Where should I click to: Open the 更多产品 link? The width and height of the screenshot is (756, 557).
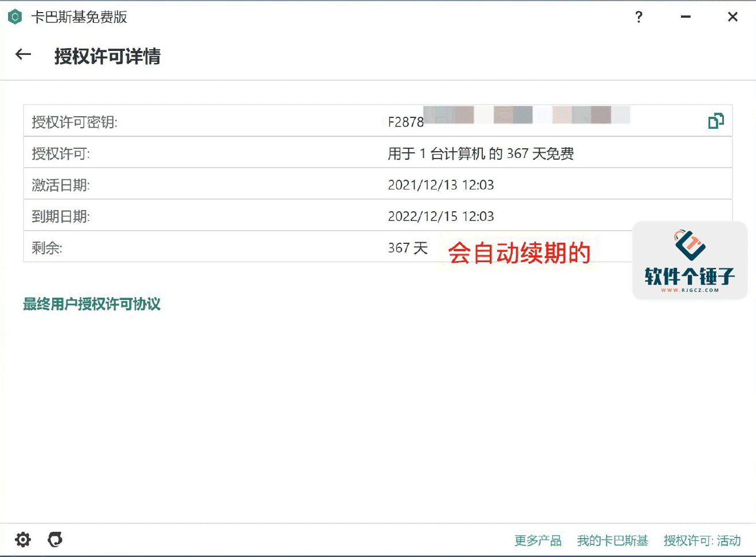(x=538, y=540)
